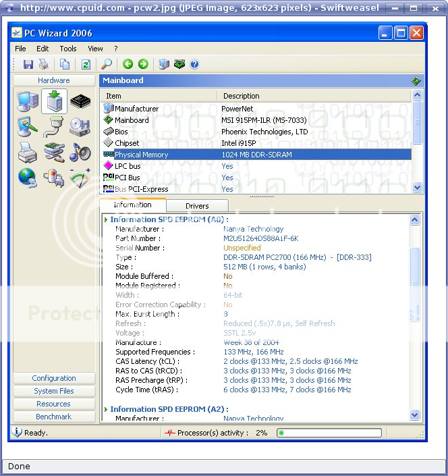448x476 pixels.
Task: Select the Mainboard MSI 915PM-ILR row
Action: pyautogui.click(x=256, y=120)
